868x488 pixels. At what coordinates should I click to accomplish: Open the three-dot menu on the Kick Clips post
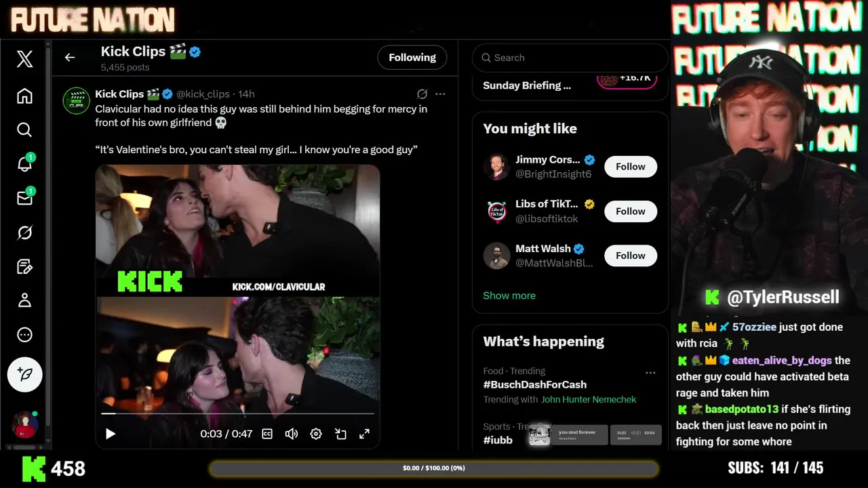pos(440,94)
